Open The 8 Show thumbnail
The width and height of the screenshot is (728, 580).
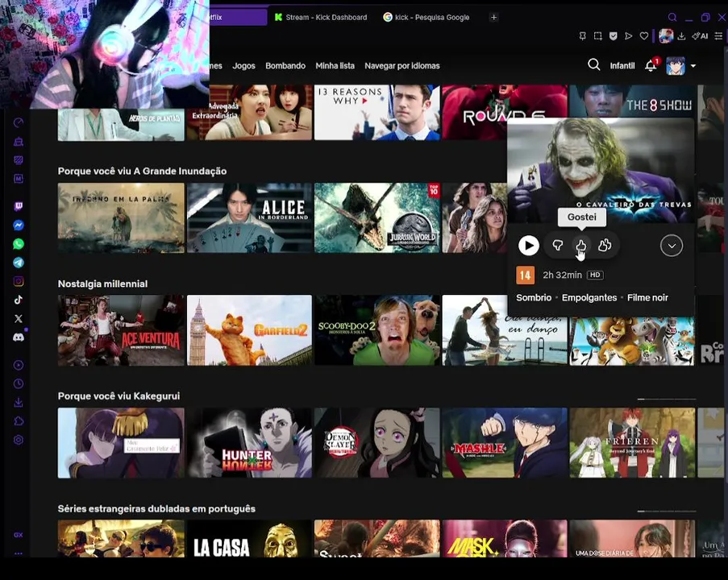632,101
